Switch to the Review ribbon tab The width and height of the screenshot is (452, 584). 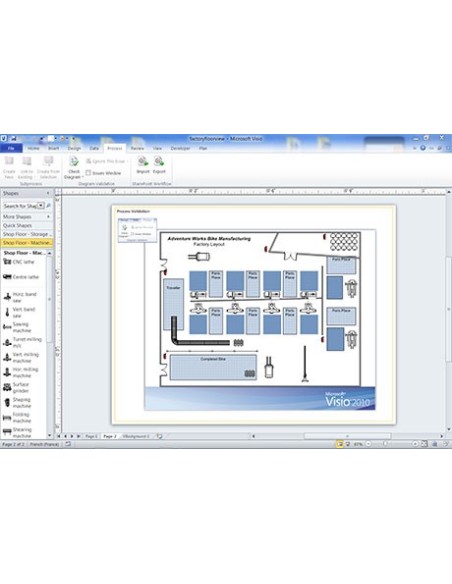[x=137, y=148]
